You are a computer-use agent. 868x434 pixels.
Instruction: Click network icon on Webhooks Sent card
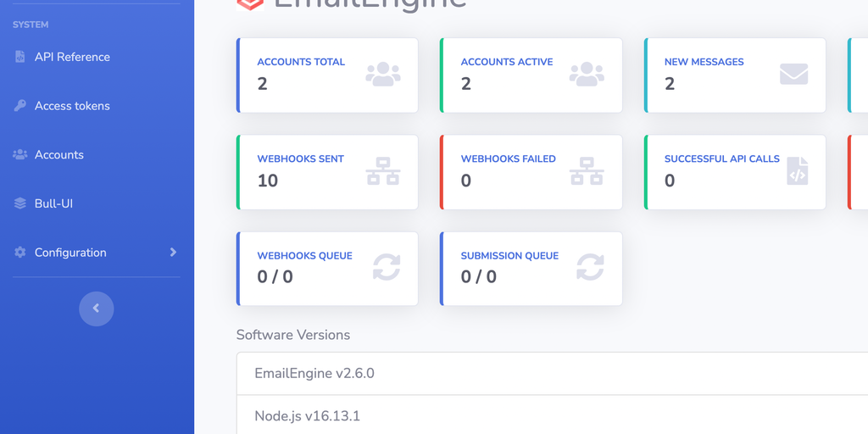click(383, 171)
